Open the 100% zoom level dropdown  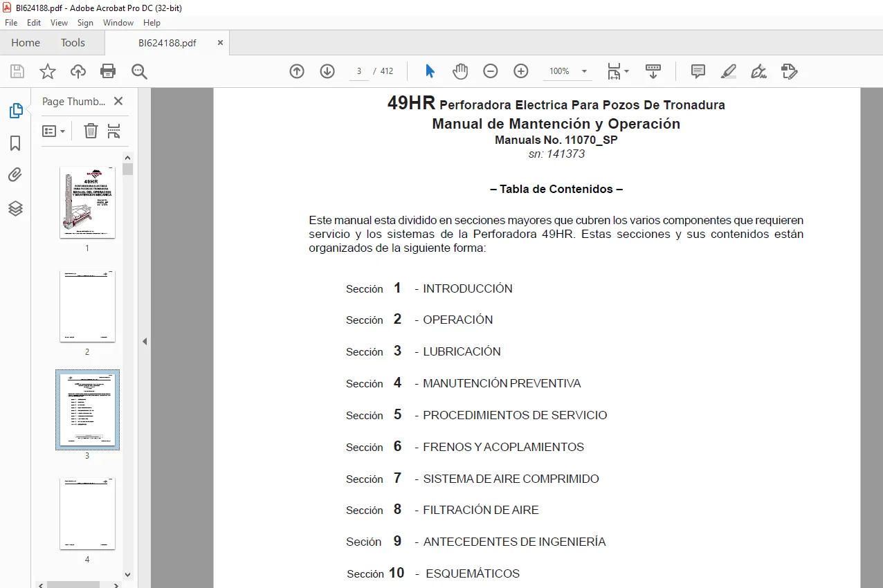569,71
